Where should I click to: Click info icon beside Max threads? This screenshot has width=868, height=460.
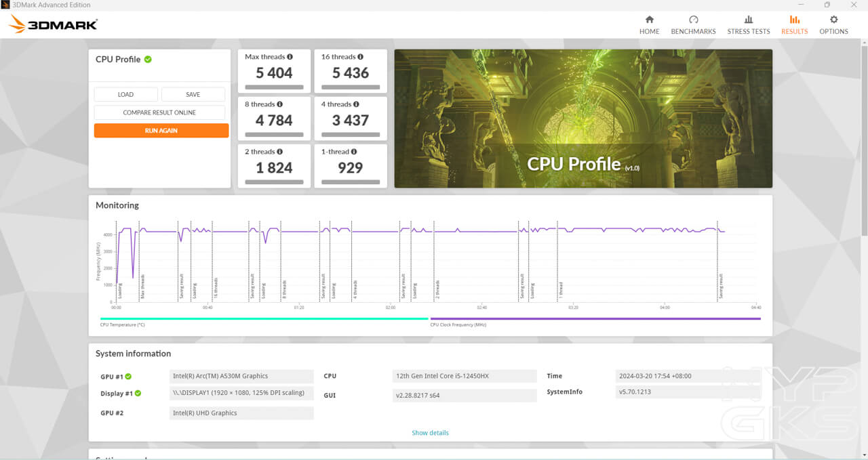(x=290, y=57)
